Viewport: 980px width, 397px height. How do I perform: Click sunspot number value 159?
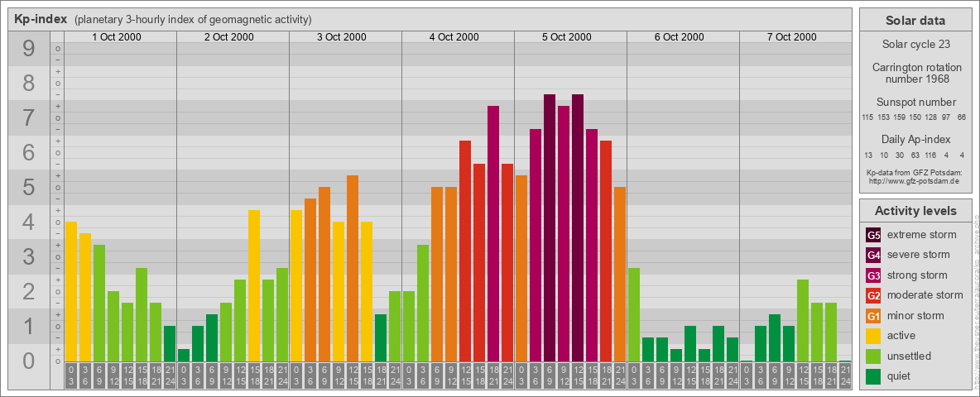tap(900, 117)
